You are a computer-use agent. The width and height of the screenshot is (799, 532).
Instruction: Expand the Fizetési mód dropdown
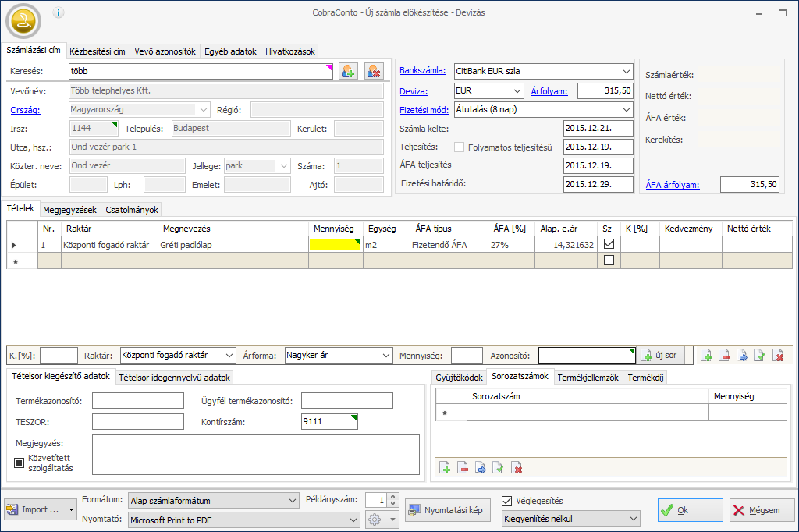tap(627, 110)
